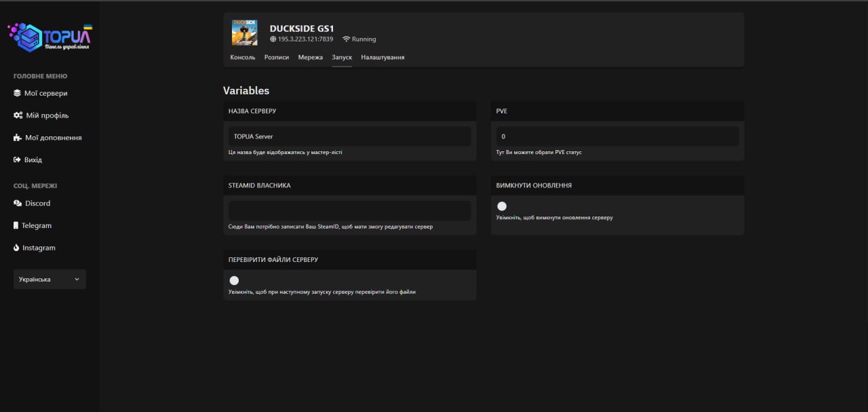Click the server stack icon beside Мої сервери

tap(18, 94)
